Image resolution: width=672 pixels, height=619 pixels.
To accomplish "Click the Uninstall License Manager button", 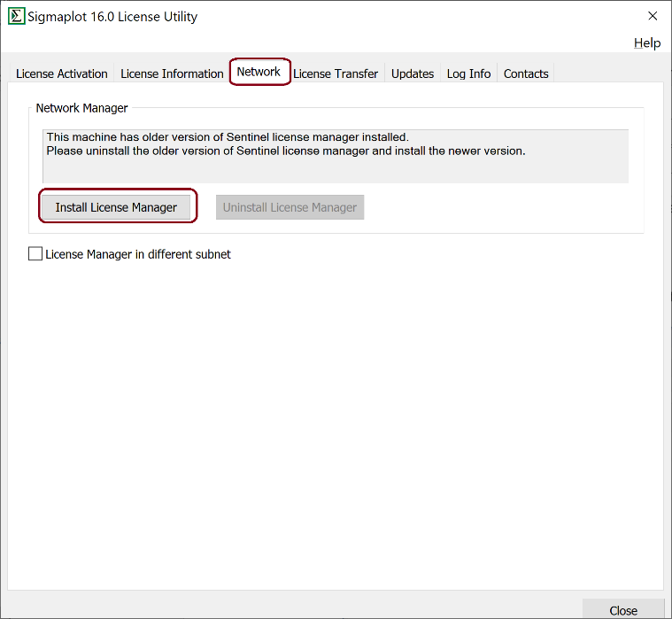I will tap(290, 207).
